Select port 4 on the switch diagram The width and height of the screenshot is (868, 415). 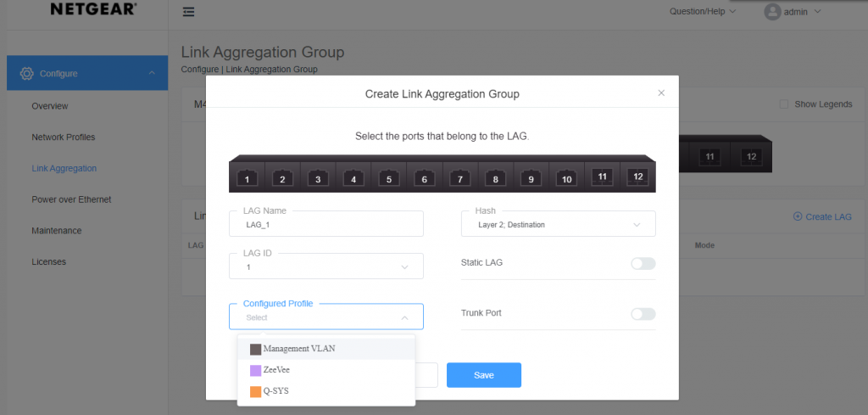tap(353, 178)
